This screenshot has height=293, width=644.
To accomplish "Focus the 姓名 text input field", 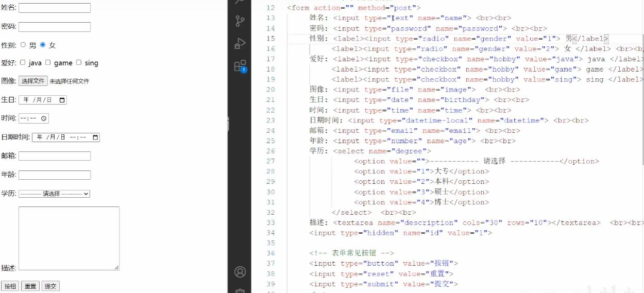I will (x=55, y=8).
